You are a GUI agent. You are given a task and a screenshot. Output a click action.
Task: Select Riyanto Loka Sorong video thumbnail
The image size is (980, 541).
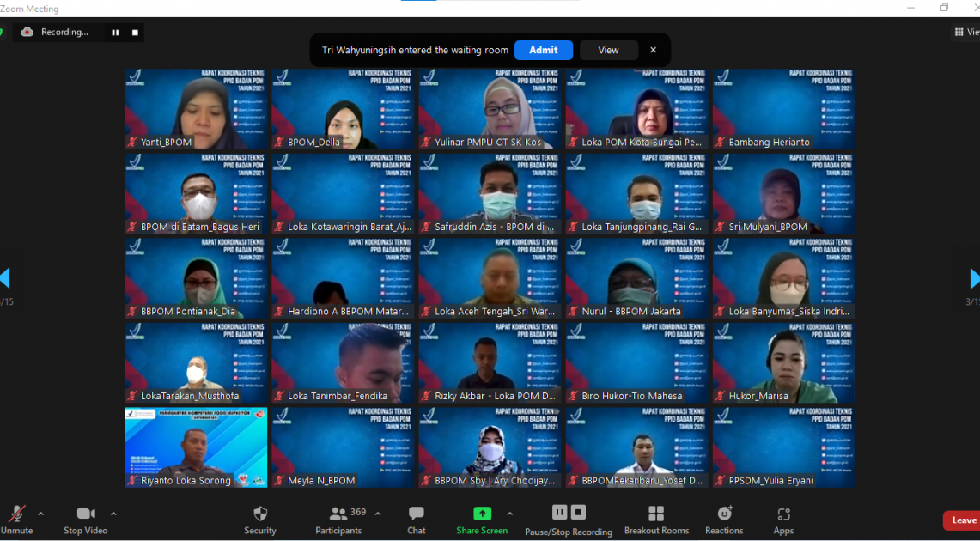(x=196, y=447)
